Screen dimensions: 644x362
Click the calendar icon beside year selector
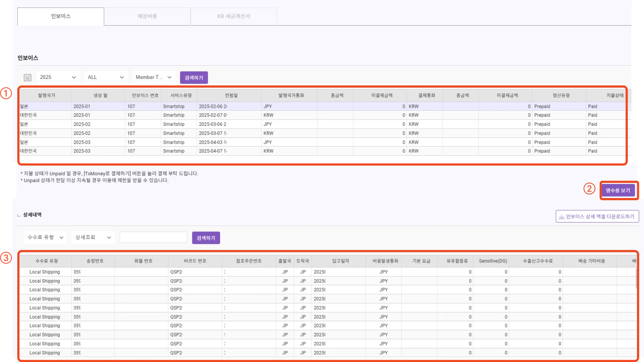(x=28, y=77)
